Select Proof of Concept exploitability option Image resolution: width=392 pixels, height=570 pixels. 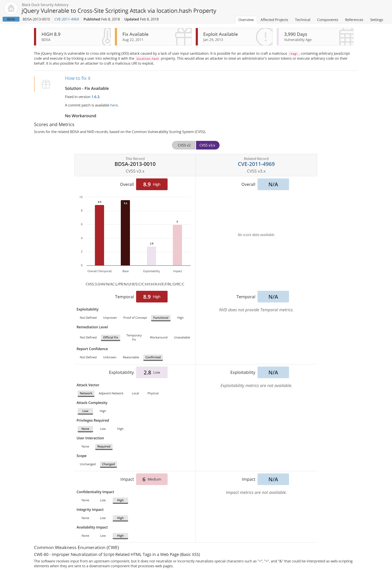[135, 318]
